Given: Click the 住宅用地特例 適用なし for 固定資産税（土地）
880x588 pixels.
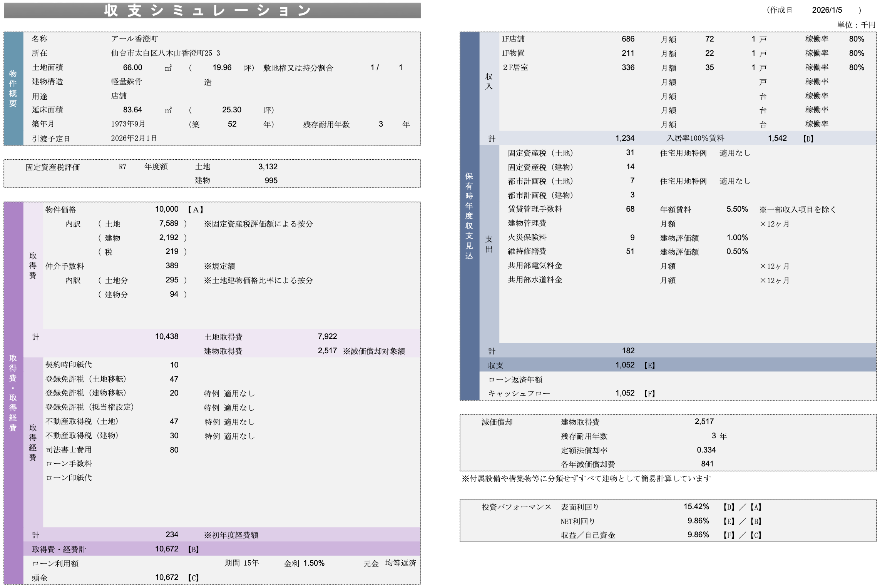Looking at the screenshot, I should click(734, 153).
